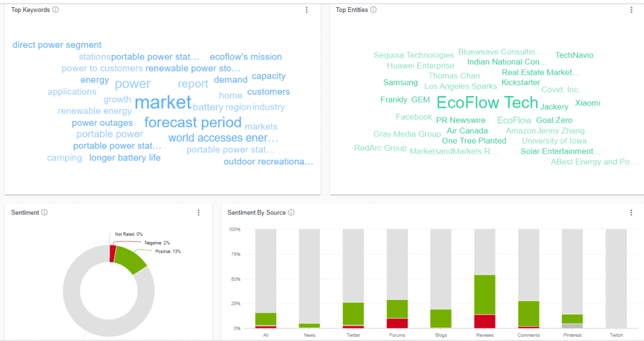Click the red segment of the Reviews bar
The height and width of the screenshot is (341, 644).
click(485, 321)
